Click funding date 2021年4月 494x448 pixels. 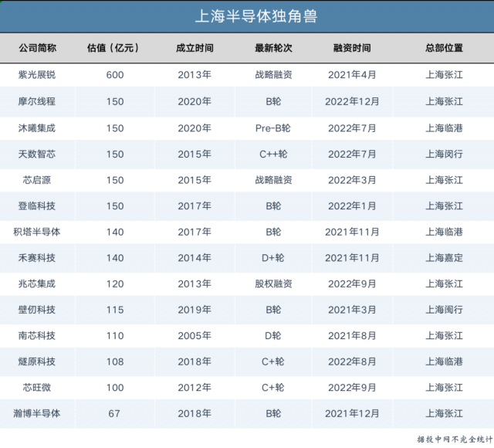tap(352, 75)
